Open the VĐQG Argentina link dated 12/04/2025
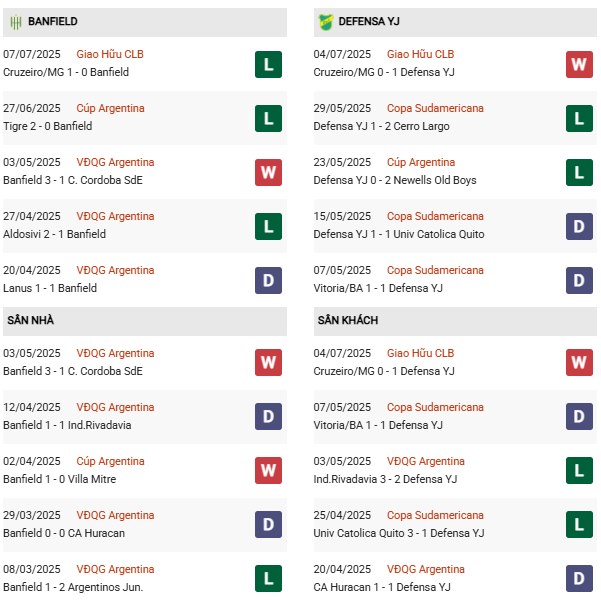This screenshot has width=601, height=600. 116,407
